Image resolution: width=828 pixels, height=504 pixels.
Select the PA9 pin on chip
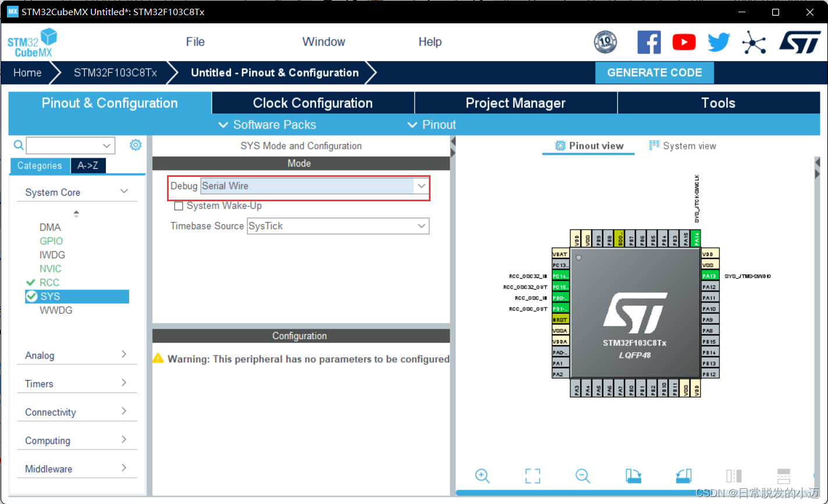click(x=709, y=320)
